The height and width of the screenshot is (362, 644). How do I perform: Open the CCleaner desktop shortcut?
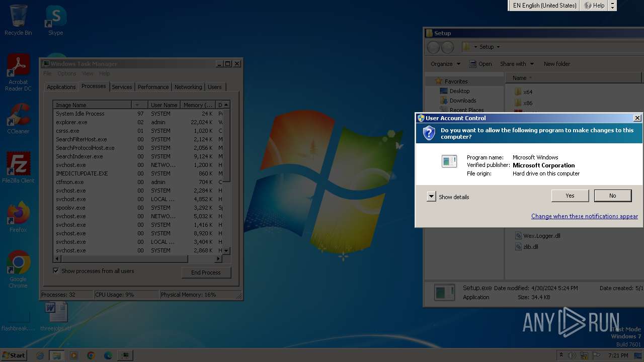18,119
